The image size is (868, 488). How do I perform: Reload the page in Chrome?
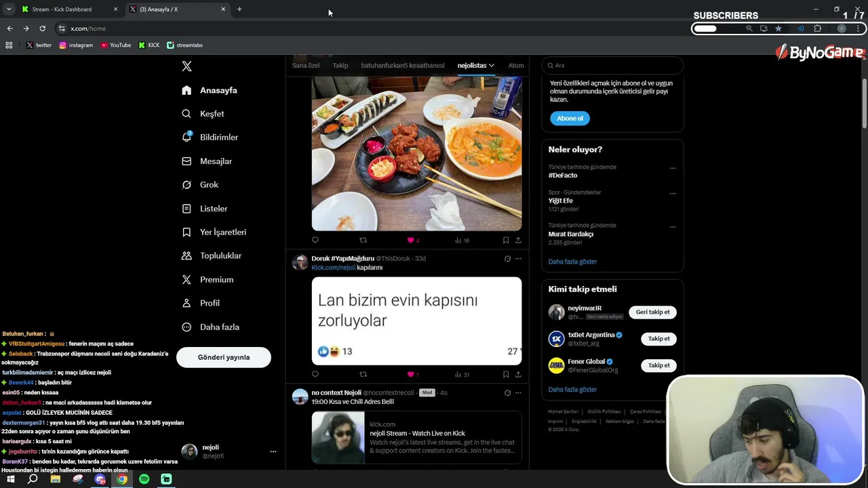pyautogui.click(x=42, y=28)
